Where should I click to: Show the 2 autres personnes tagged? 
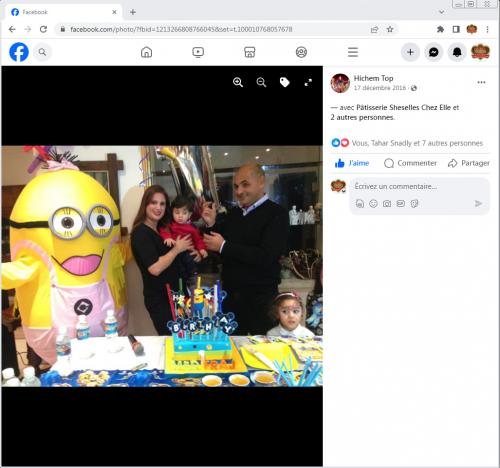[x=362, y=117]
